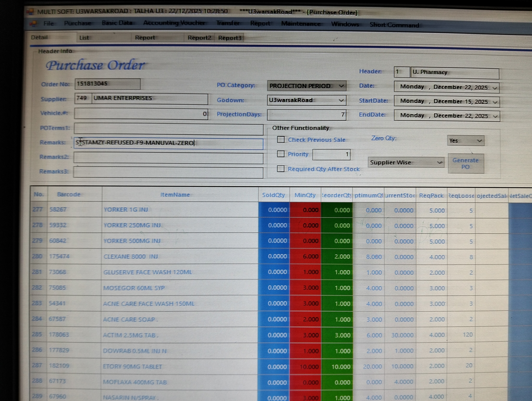The width and height of the screenshot is (532, 401).
Task: Expand the StartDate date picker arrow
Action: coord(495,102)
